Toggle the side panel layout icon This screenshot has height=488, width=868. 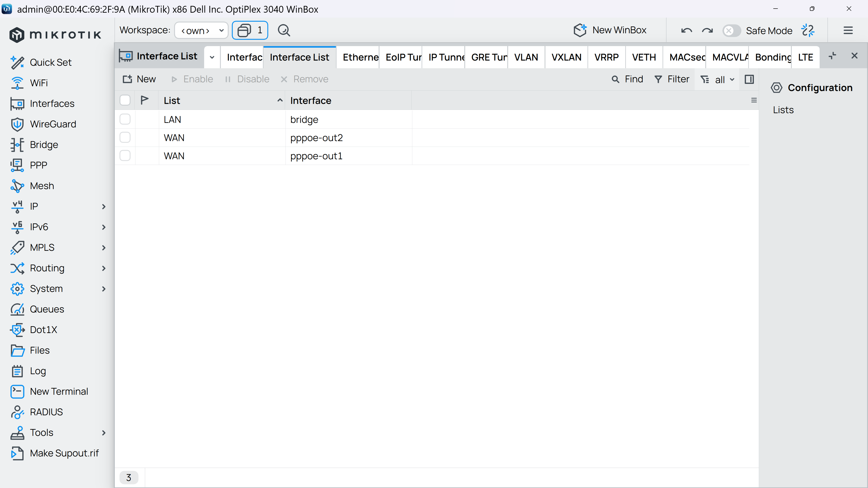(749, 80)
